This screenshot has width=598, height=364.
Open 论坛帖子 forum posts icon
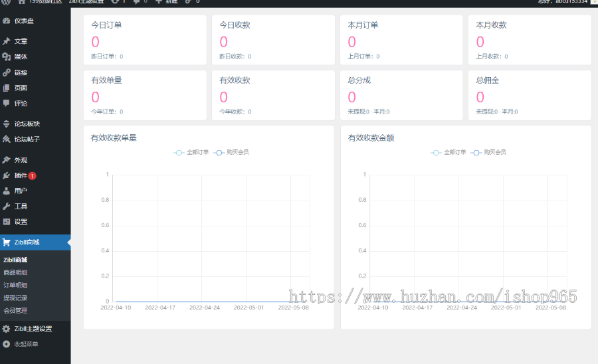(6, 139)
